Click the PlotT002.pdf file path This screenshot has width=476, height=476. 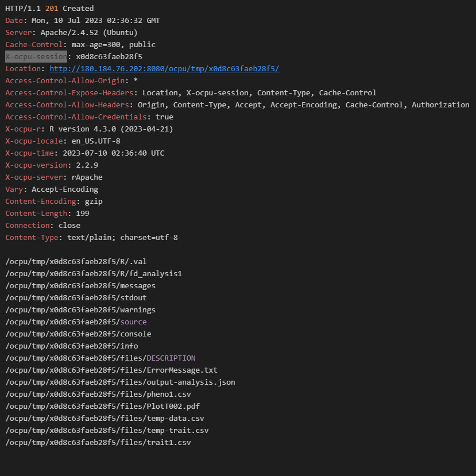pos(103,407)
